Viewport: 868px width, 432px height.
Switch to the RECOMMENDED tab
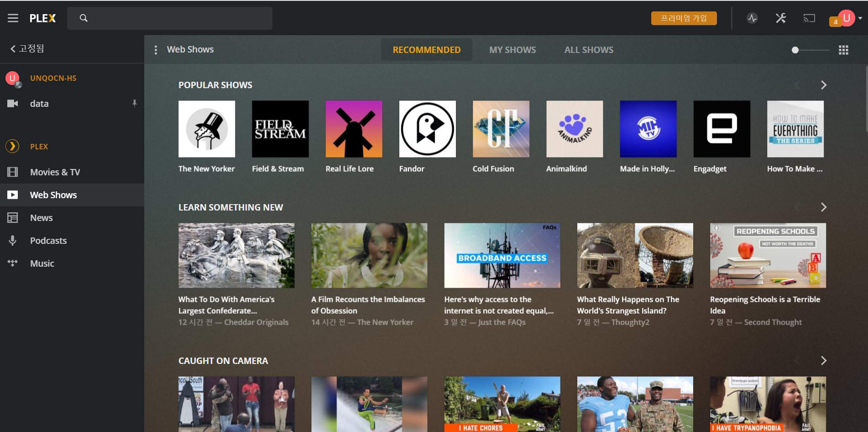click(427, 50)
